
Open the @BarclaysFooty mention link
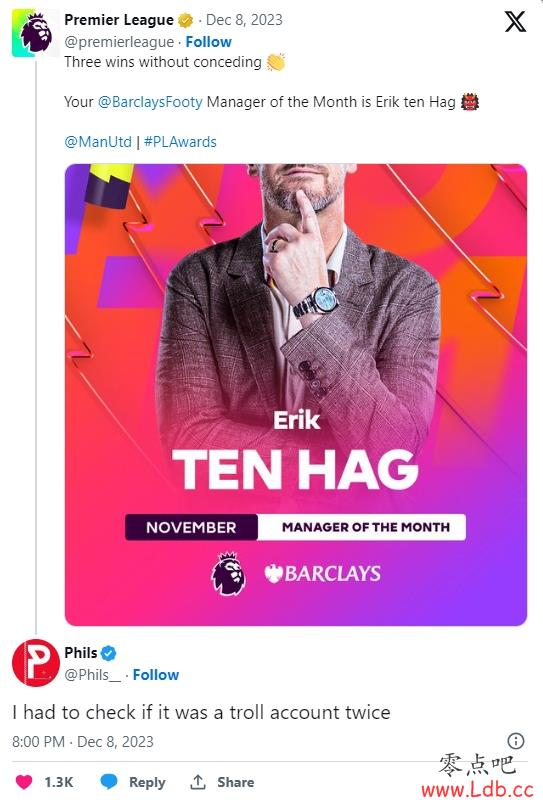[150, 102]
